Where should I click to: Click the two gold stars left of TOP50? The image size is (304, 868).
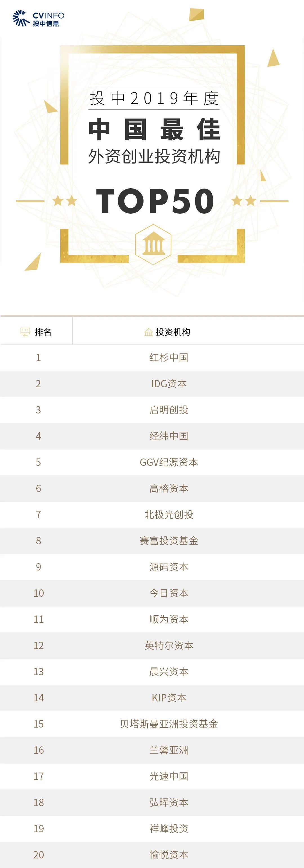[65, 201]
